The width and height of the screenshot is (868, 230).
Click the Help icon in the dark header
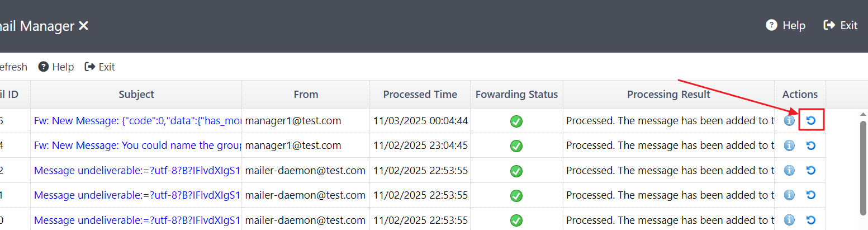(x=772, y=26)
